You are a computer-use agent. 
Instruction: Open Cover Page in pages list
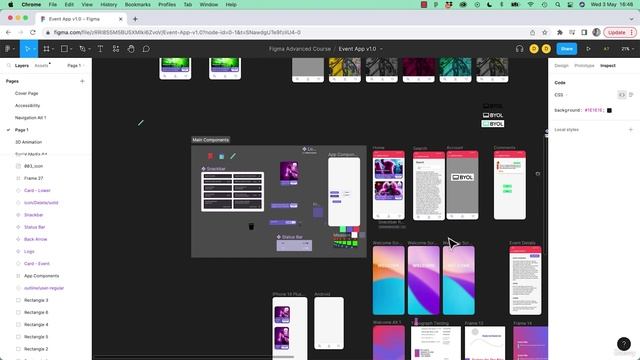point(27,93)
